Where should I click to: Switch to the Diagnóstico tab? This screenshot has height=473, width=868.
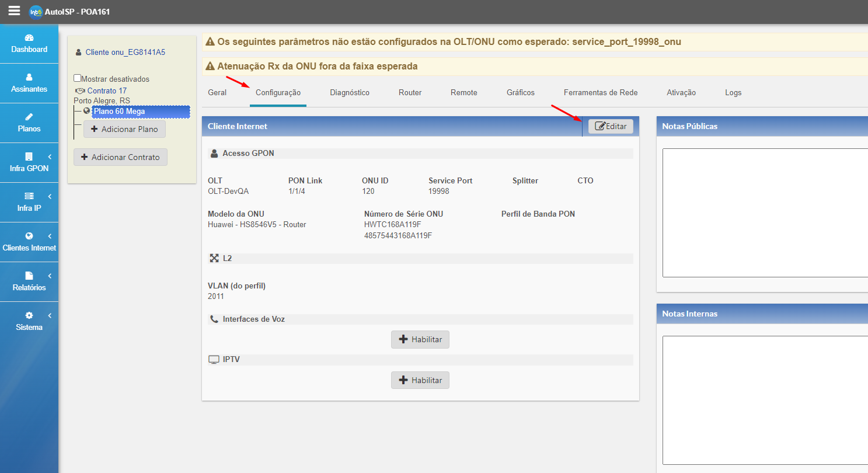349,92
